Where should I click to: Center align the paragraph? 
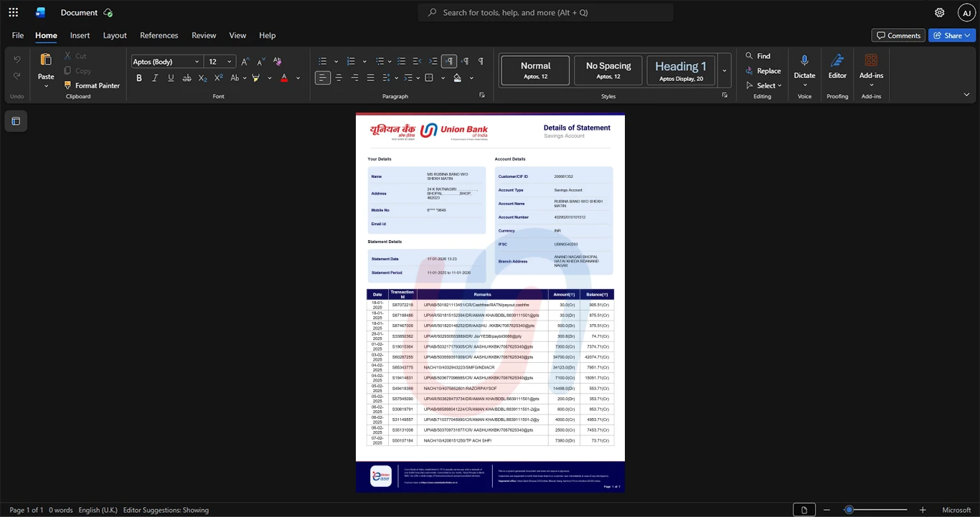[x=339, y=78]
